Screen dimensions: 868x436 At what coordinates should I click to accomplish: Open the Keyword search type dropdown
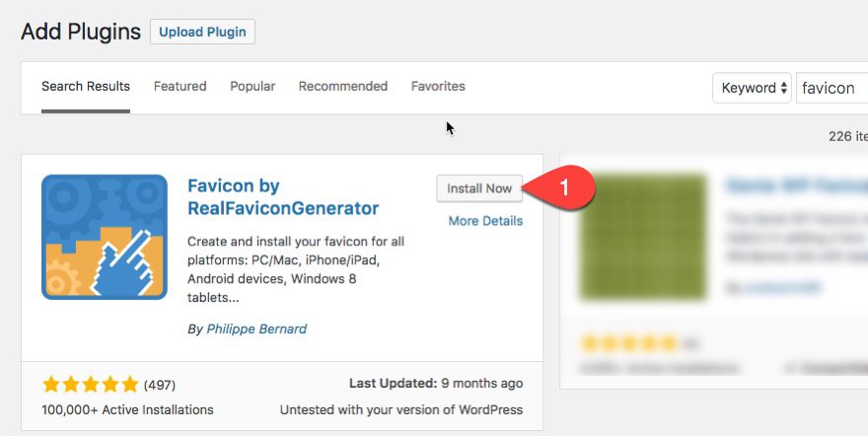(x=754, y=88)
